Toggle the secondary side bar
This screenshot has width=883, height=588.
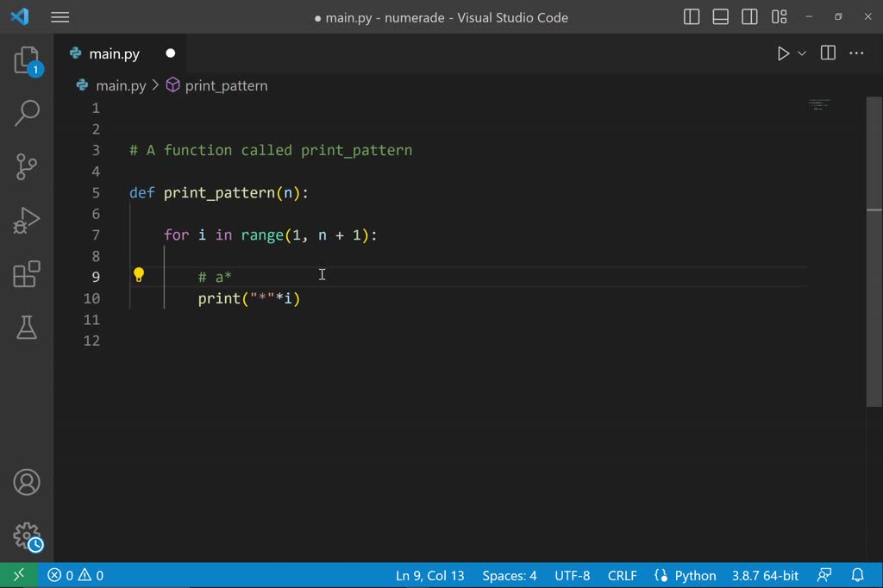point(749,17)
